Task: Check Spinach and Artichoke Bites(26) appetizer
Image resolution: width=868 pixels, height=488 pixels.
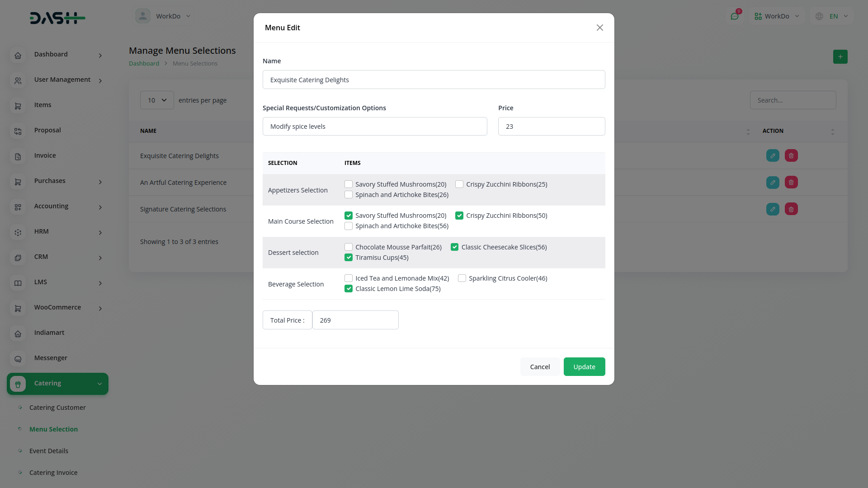Action: pyautogui.click(x=349, y=195)
